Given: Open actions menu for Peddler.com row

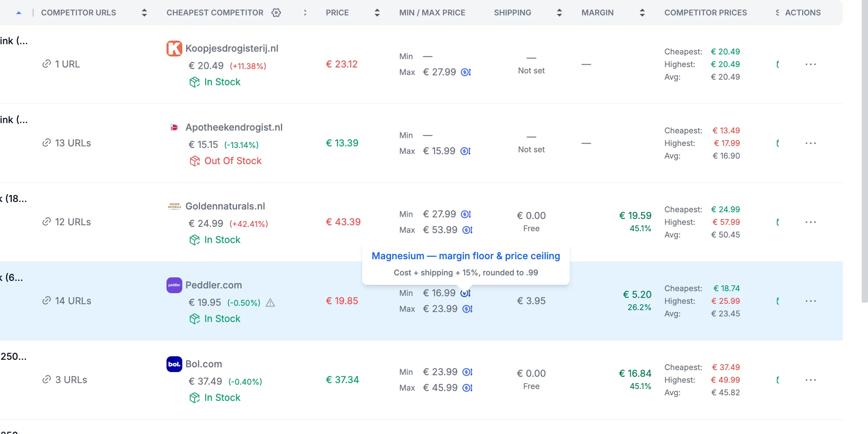Looking at the screenshot, I should coord(810,301).
